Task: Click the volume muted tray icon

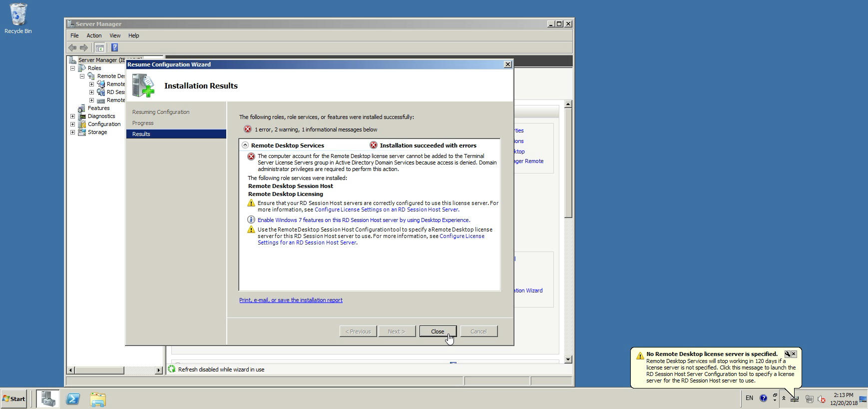Action: click(x=822, y=399)
